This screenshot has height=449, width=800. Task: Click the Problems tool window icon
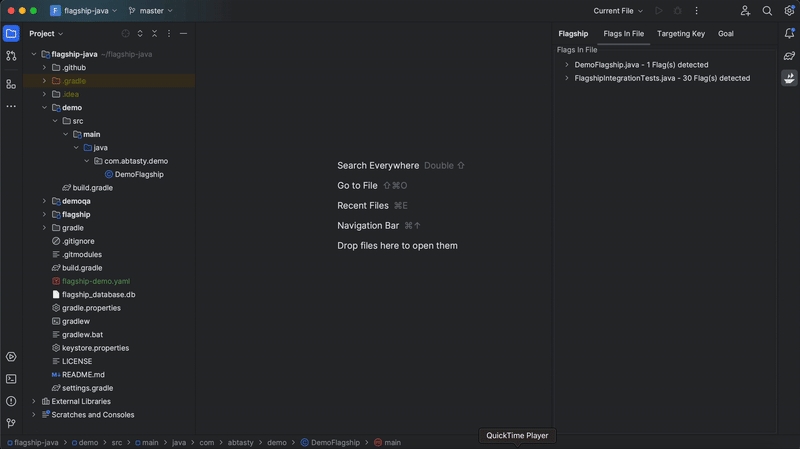(x=11, y=401)
